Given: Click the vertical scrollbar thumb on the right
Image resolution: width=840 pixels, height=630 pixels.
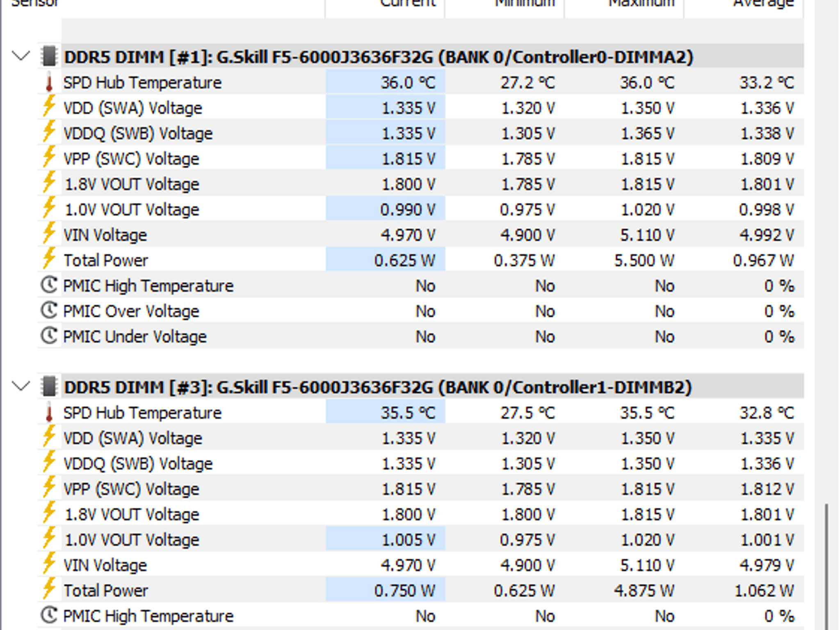Looking at the screenshot, I should [x=827, y=567].
